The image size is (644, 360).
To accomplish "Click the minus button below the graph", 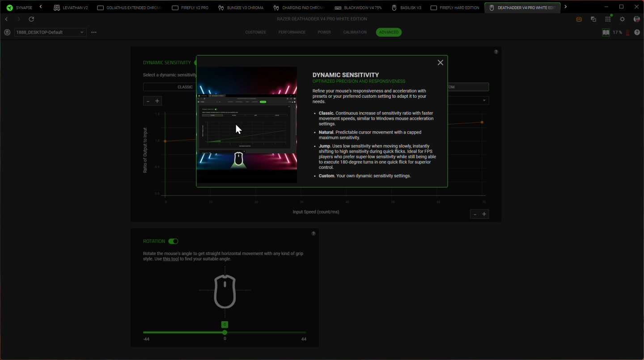I will click(x=475, y=214).
